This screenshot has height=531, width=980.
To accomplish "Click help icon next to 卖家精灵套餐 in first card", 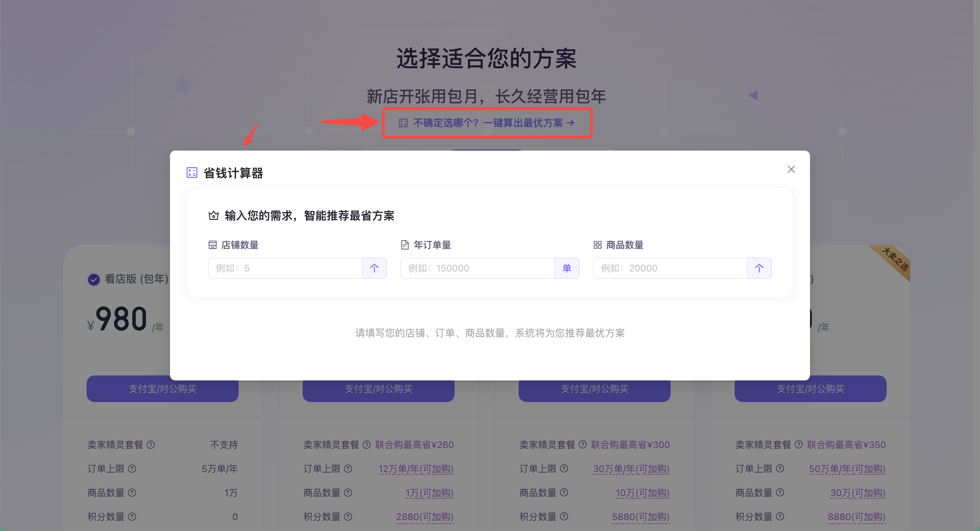I will click(x=151, y=445).
